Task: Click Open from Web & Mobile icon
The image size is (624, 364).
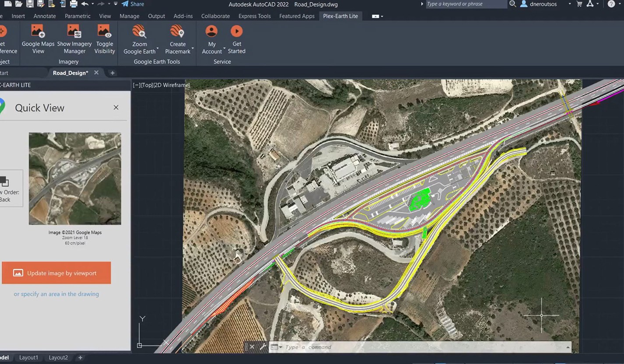Action: [52, 4]
